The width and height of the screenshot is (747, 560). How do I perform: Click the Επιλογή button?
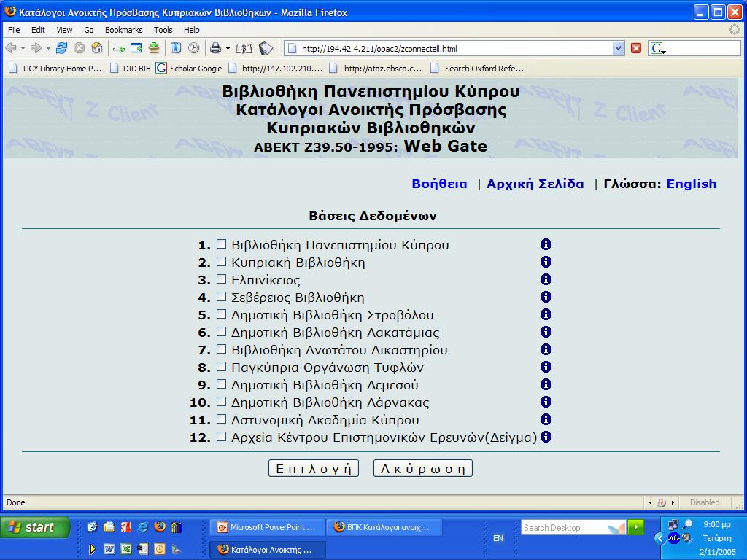point(314,469)
